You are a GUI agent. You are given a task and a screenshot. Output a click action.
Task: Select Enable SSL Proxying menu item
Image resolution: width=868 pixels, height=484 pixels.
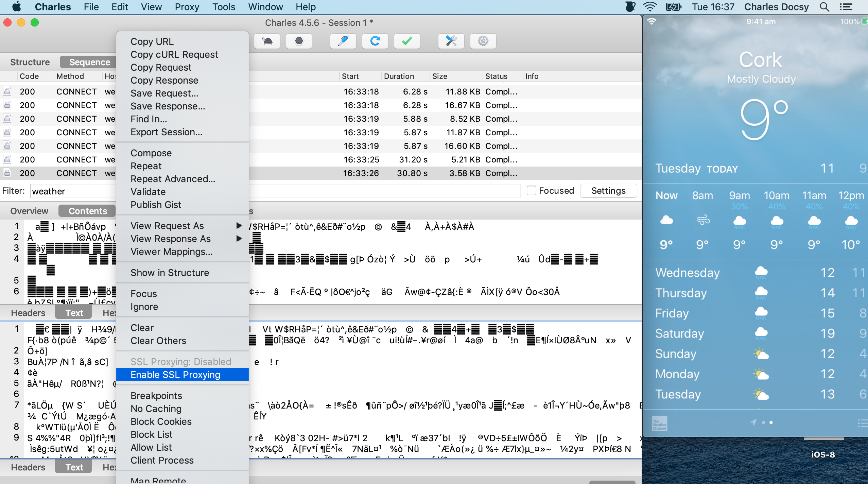[x=175, y=375]
